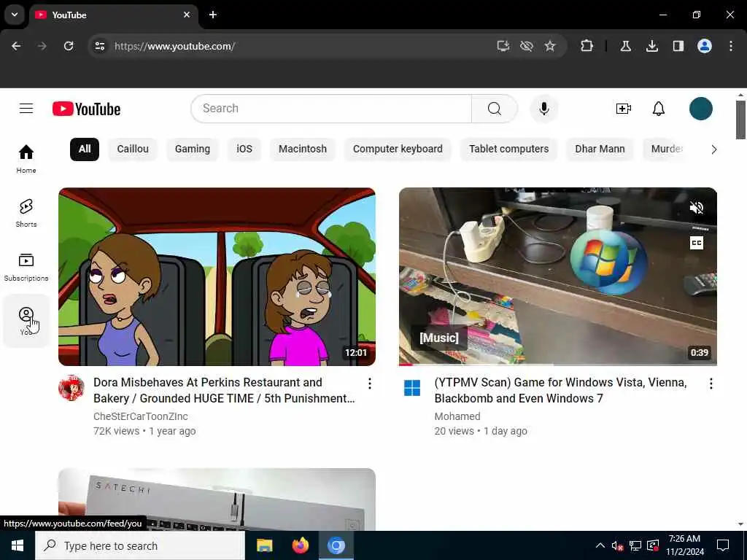Open the Windows Start menu
The image size is (747, 560).
tap(18, 545)
